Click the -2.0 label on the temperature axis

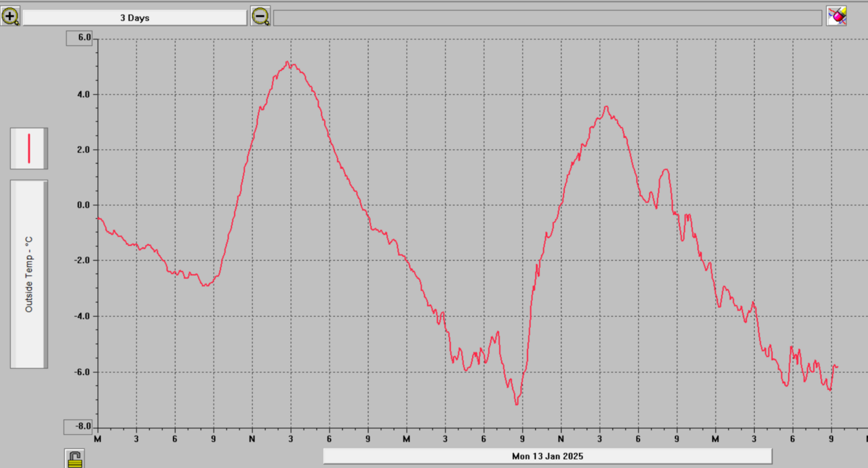82,260
